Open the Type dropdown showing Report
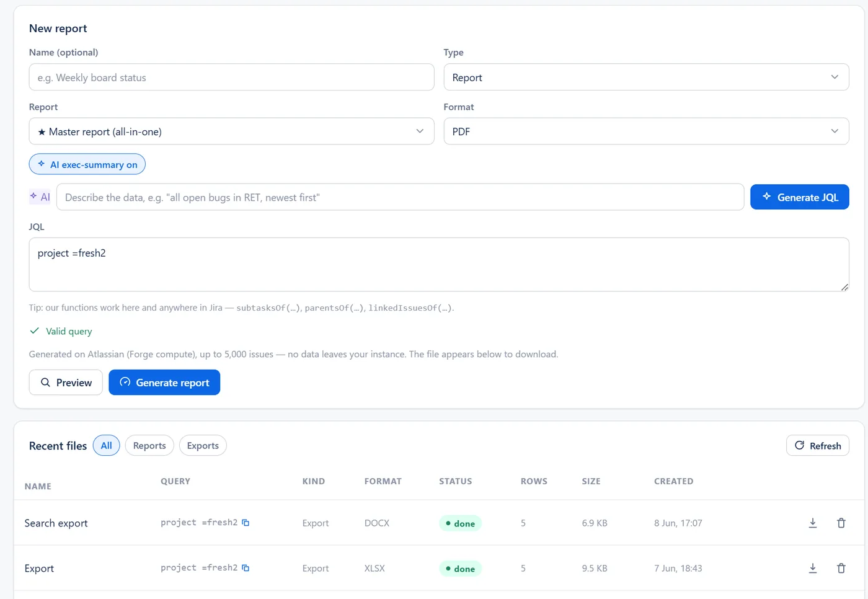The width and height of the screenshot is (868, 599). [646, 77]
